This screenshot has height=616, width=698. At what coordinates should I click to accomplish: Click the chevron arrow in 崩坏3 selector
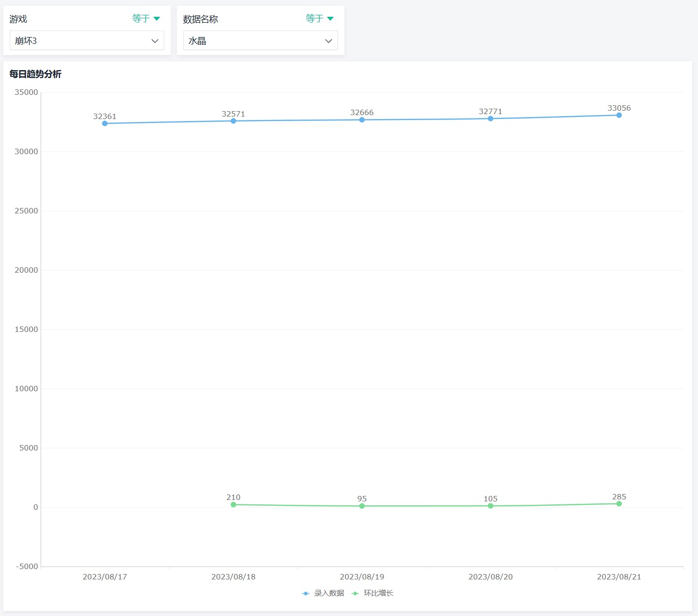155,41
